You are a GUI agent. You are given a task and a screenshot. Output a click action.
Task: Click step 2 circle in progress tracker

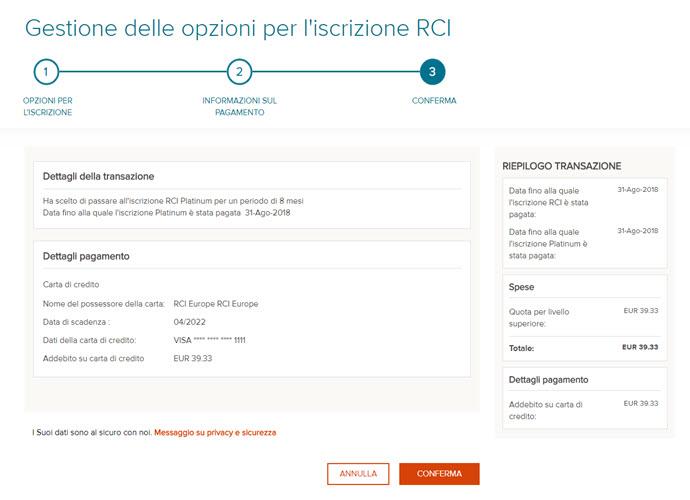click(239, 72)
